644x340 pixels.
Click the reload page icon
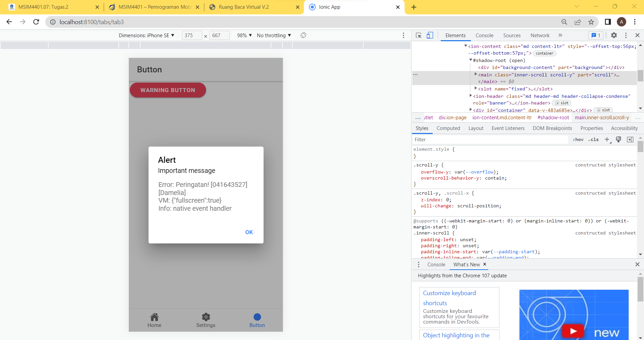[x=36, y=22]
